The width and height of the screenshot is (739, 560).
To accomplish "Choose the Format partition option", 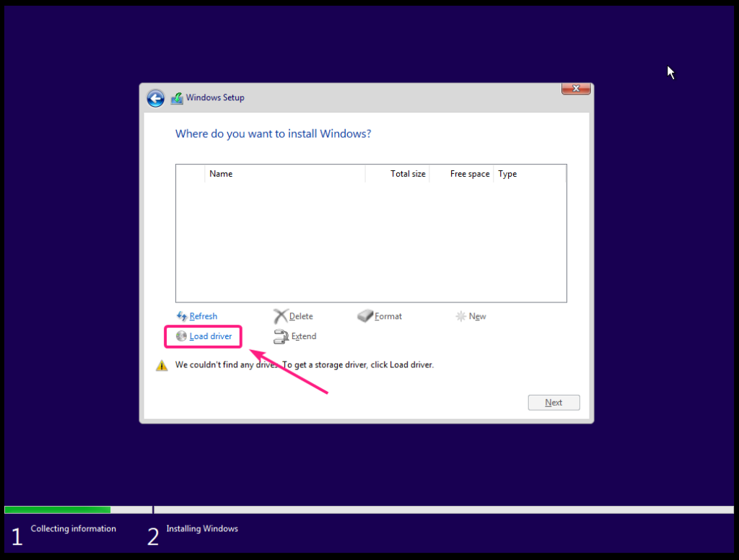I will click(388, 316).
